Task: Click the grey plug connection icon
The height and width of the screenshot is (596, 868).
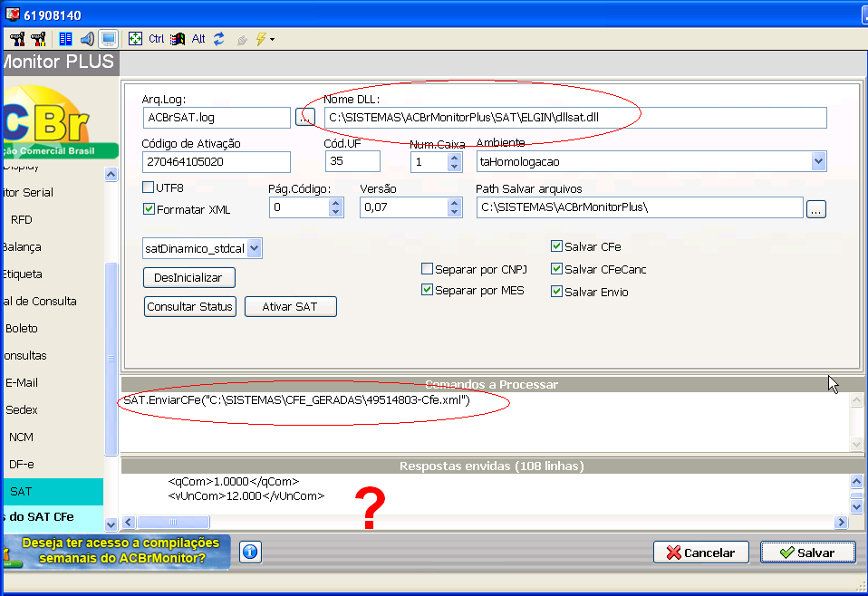Action: point(242,40)
